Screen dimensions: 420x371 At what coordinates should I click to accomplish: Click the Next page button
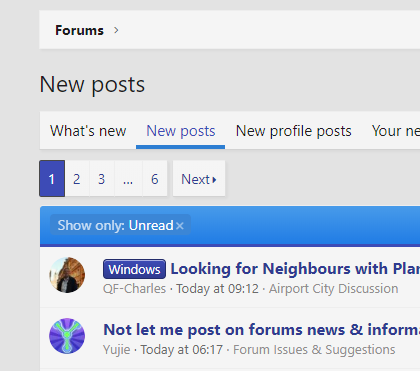pos(199,179)
